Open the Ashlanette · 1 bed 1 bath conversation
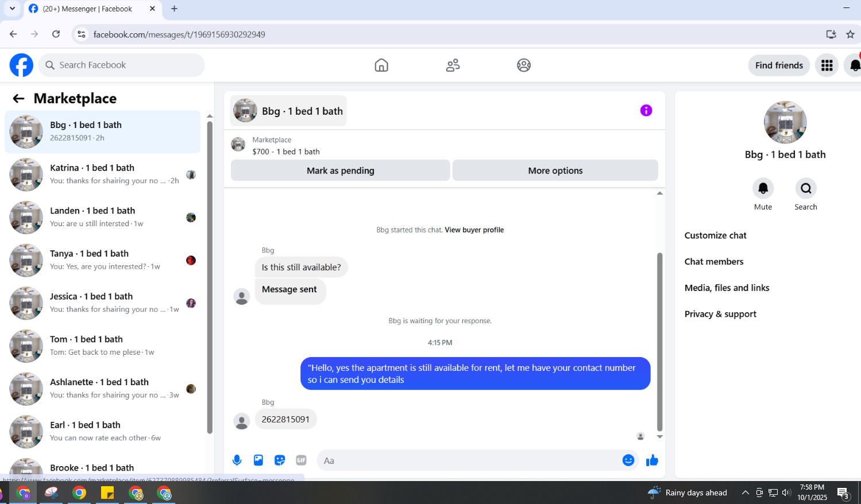 102,389
